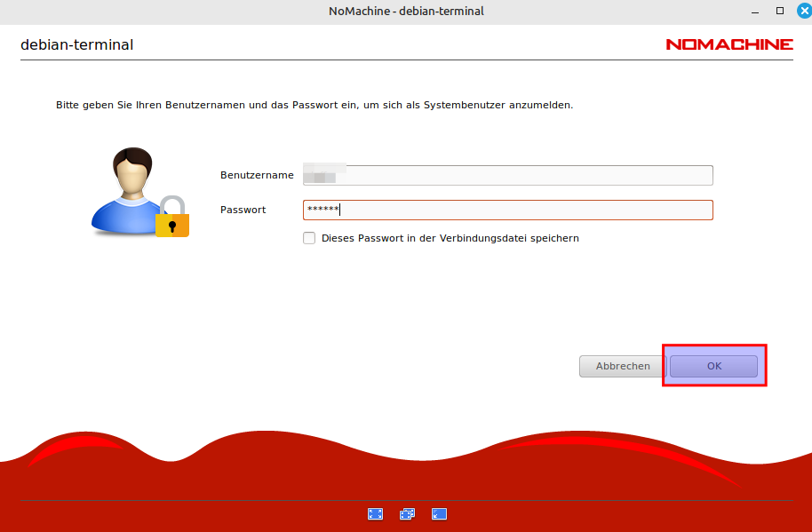Click the bottom shrink-window arrow icon
The height and width of the screenshot is (532, 812).
pos(439,513)
